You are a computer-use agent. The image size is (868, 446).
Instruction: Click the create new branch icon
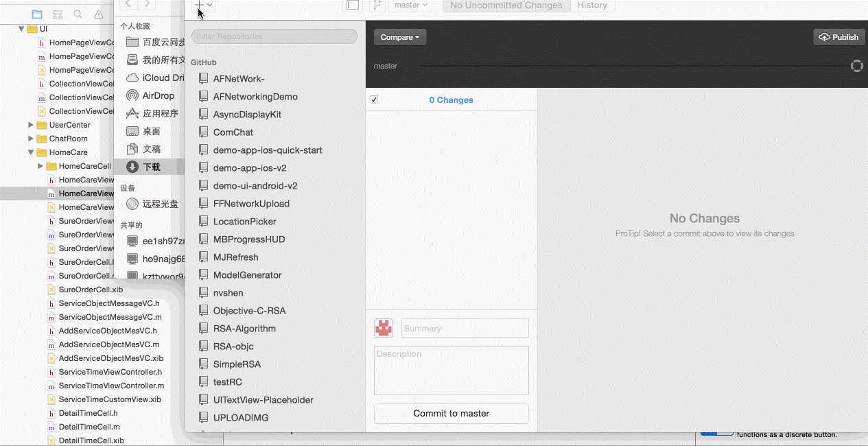[377, 5]
